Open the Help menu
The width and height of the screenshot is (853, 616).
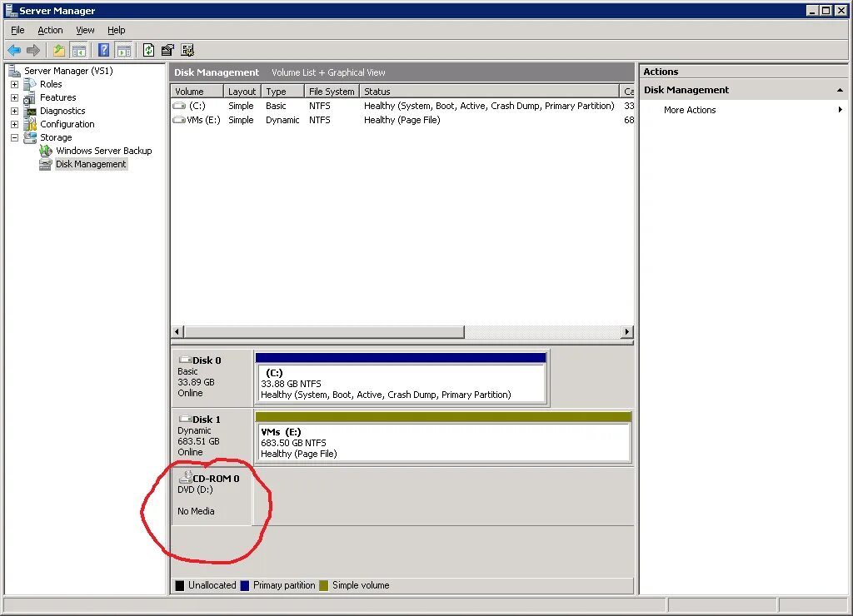click(116, 31)
